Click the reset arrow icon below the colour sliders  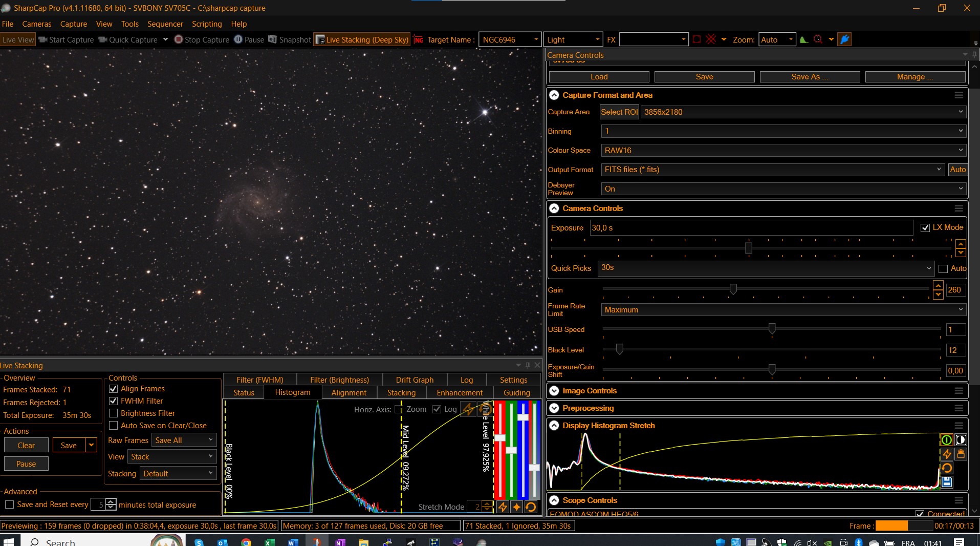pos(531,507)
